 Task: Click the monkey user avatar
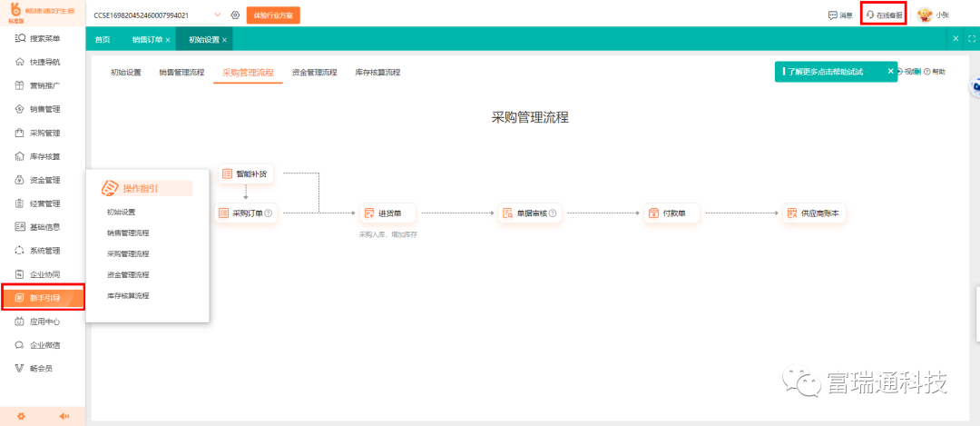pos(925,15)
